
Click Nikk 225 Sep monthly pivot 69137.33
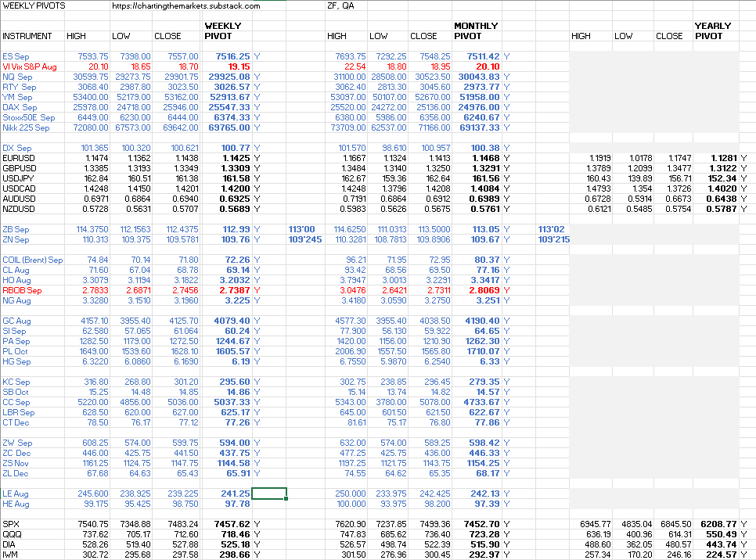tap(479, 127)
